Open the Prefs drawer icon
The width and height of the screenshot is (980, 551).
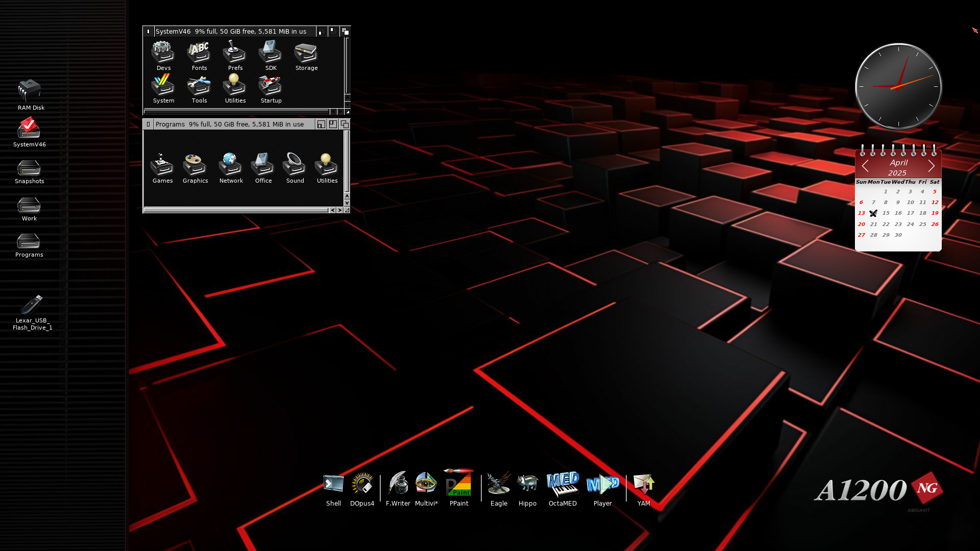[x=235, y=54]
